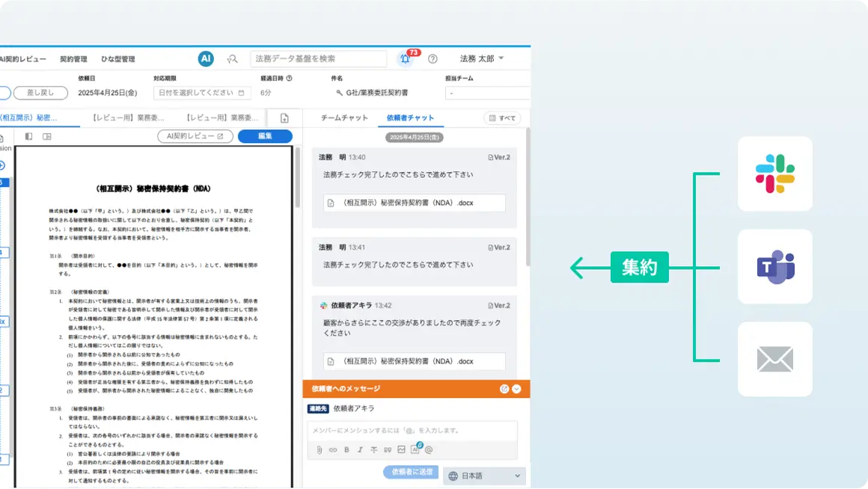Click the 差し戻し button
868x489 pixels.
point(41,93)
